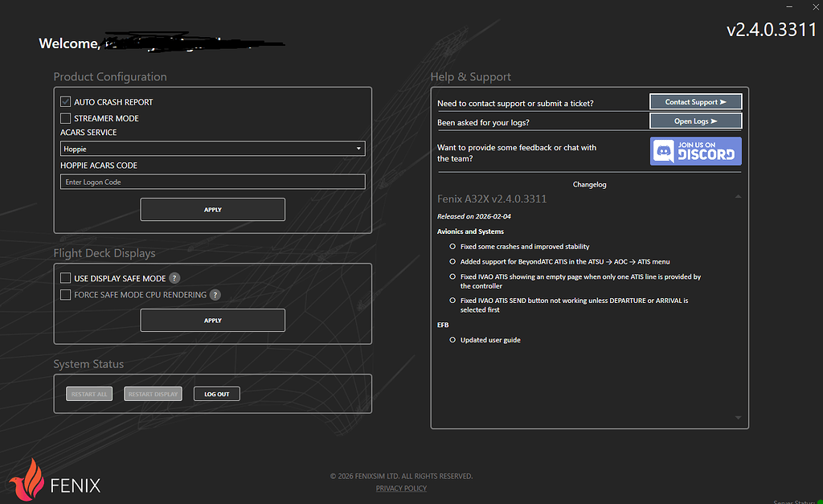The image size is (823, 504).
Task: Toggle the Auto Crash Report checkbox
Action: (x=66, y=102)
